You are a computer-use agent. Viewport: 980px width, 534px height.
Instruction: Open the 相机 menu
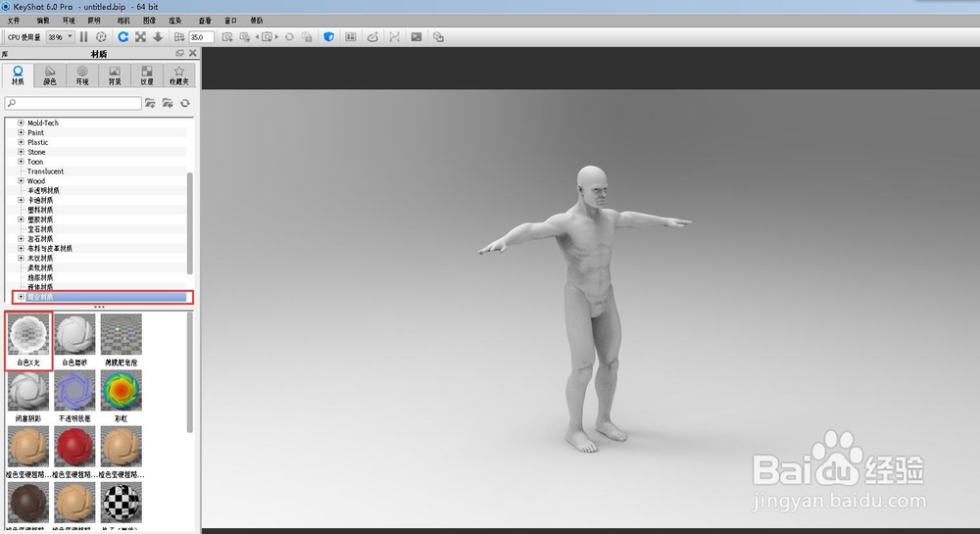click(x=123, y=21)
